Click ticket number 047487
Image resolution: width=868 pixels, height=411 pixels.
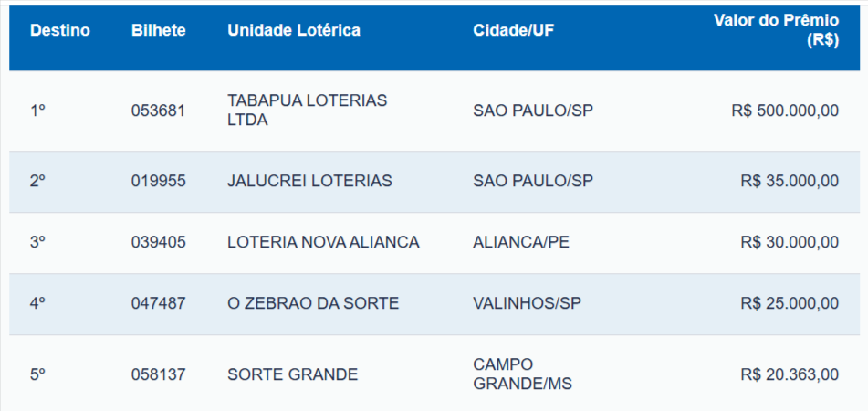pyautogui.click(x=158, y=303)
